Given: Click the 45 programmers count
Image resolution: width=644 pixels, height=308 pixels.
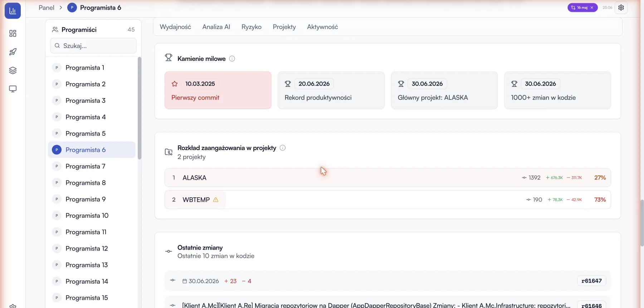Looking at the screenshot, I should coord(131,30).
